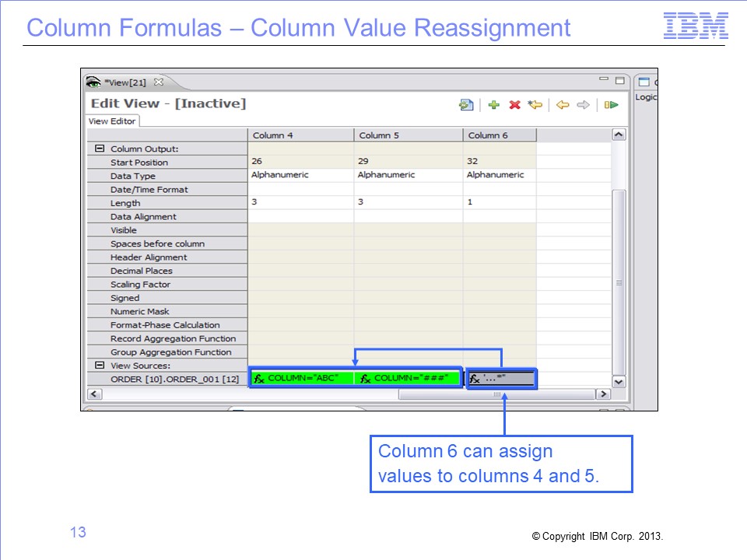Move column right with gray arrow

583,105
